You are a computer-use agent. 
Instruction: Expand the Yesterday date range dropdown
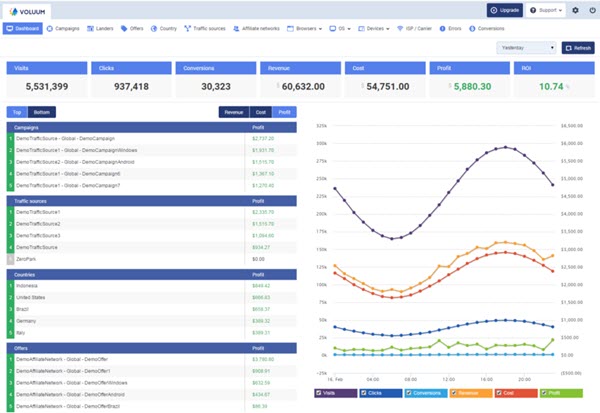(x=525, y=47)
